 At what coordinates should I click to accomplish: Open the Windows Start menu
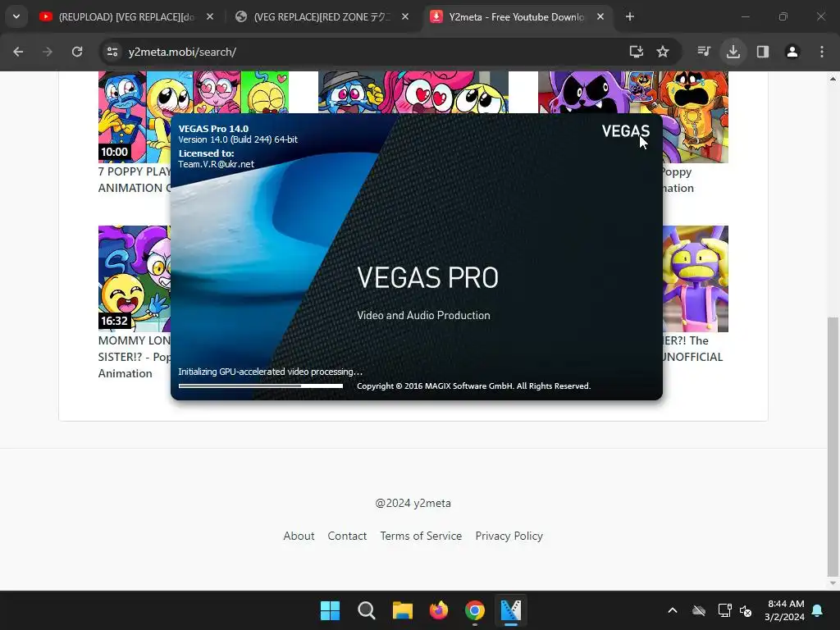330,610
